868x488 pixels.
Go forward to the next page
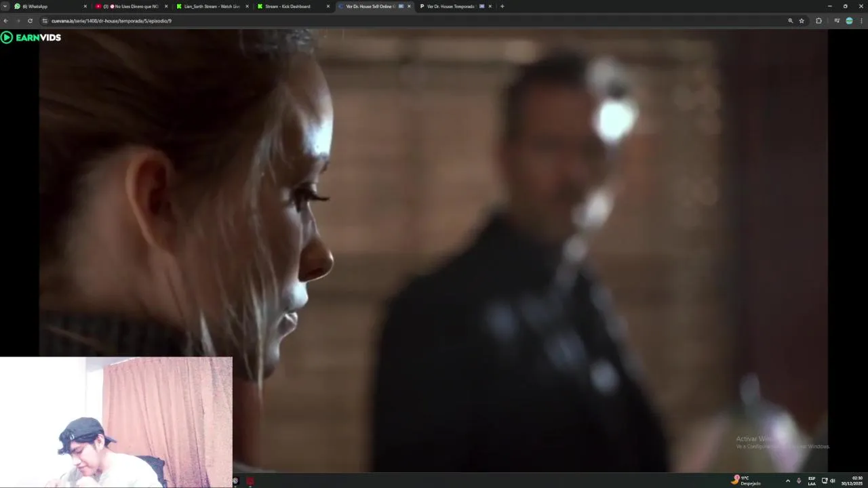click(18, 21)
